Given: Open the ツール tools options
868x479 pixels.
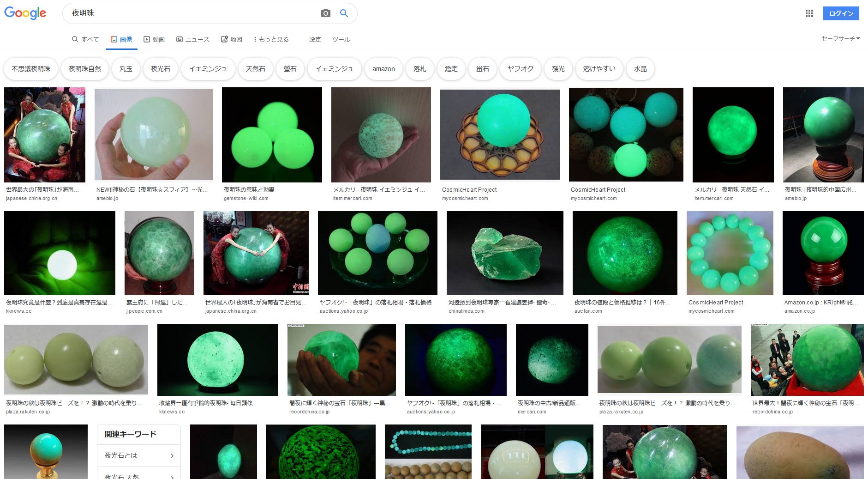Looking at the screenshot, I should [x=341, y=39].
